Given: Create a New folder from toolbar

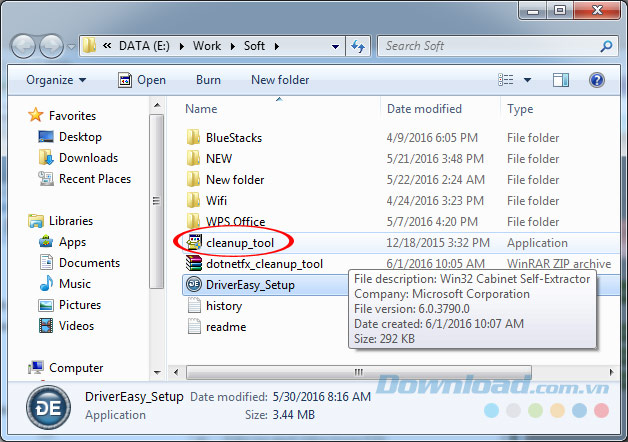Looking at the screenshot, I should click(280, 80).
